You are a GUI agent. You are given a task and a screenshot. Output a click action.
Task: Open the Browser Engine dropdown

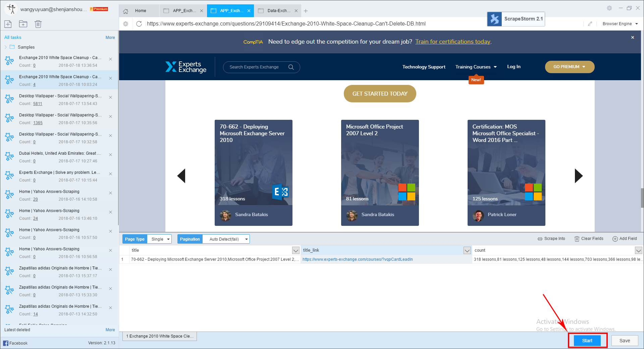click(x=620, y=24)
